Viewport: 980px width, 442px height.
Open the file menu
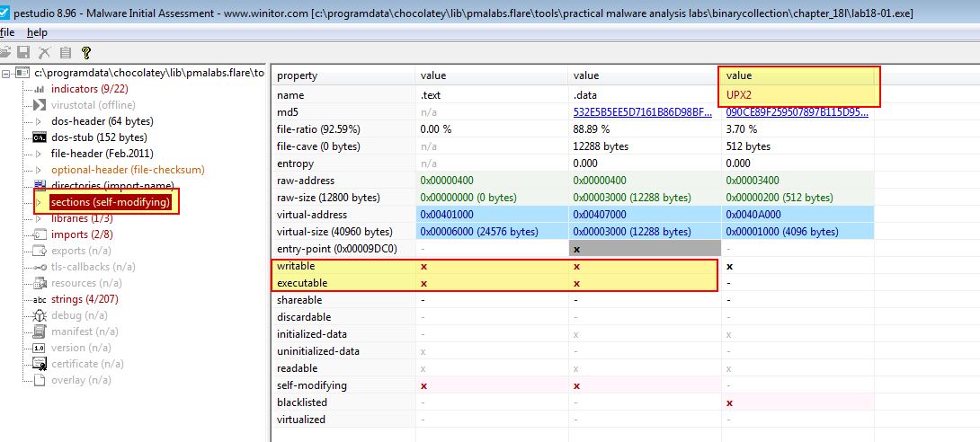pos(7,32)
